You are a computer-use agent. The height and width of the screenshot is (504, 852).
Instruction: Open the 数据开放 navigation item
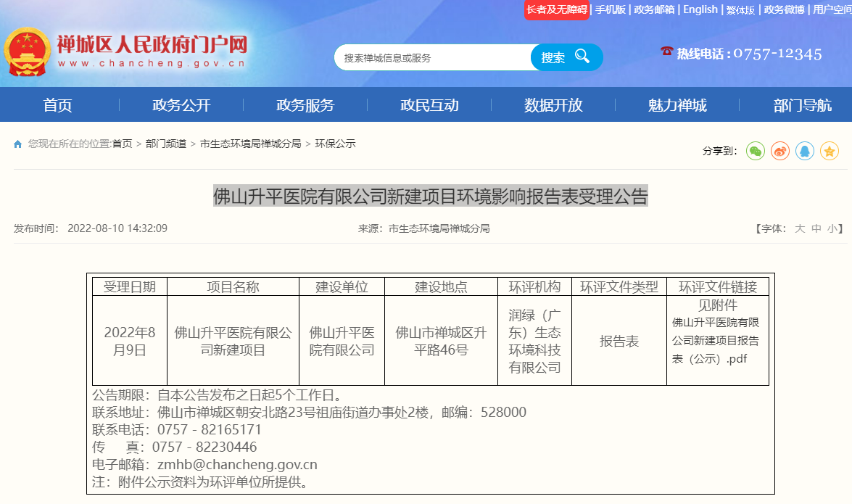[553, 105]
